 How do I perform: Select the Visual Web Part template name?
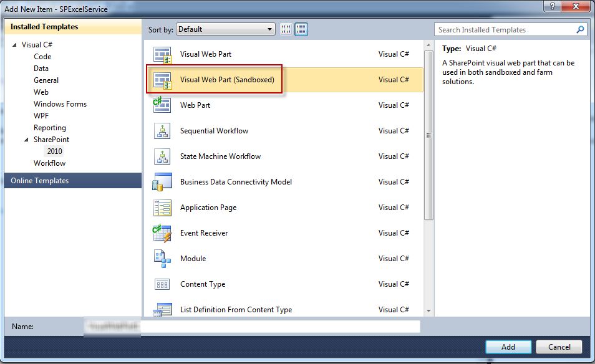click(x=206, y=54)
